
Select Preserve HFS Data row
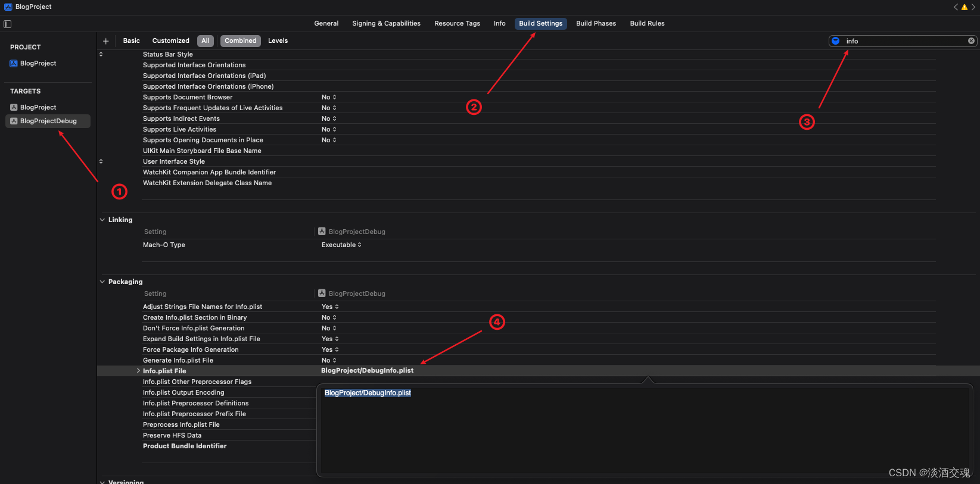(172, 435)
